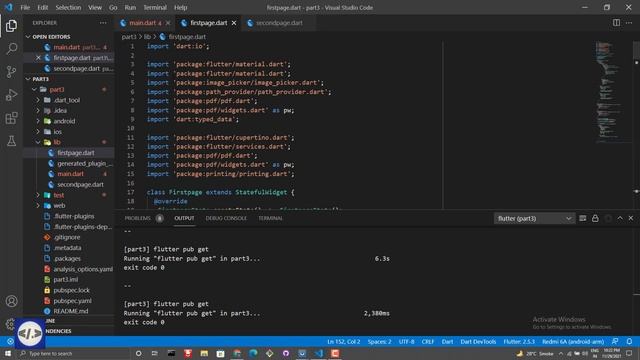The height and width of the screenshot is (360, 640).
Task: Close the main.dart editor tab
Action: [168, 23]
